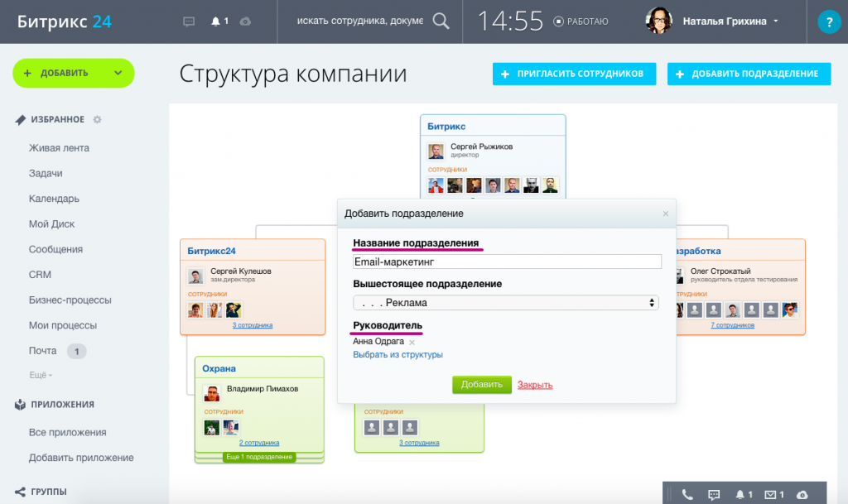Open notifications bell in the top header
This screenshot has height=504, width=848.
(x=216, y=21)
